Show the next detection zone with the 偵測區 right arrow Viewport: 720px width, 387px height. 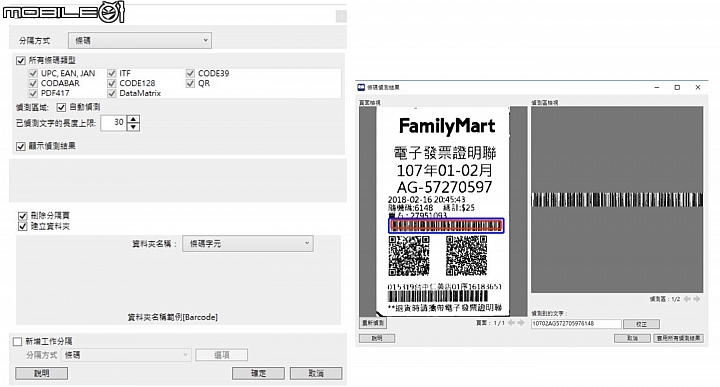[x=697, y=299]
